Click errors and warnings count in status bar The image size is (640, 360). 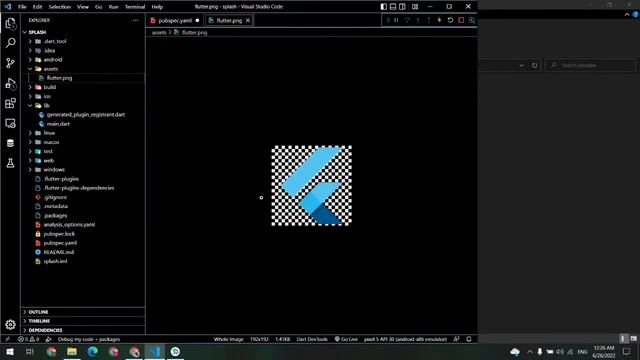(x=29, y=339)
